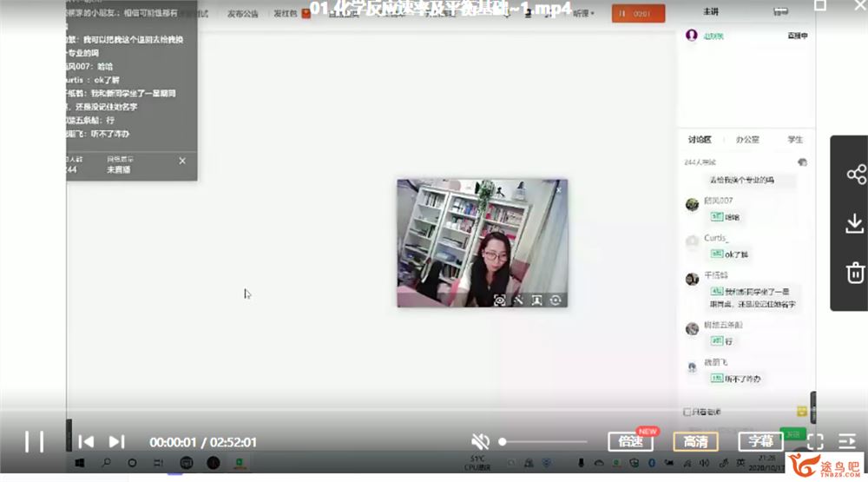
Task: Open the 倍速 playback speed menu
Action: pos(630,441)
